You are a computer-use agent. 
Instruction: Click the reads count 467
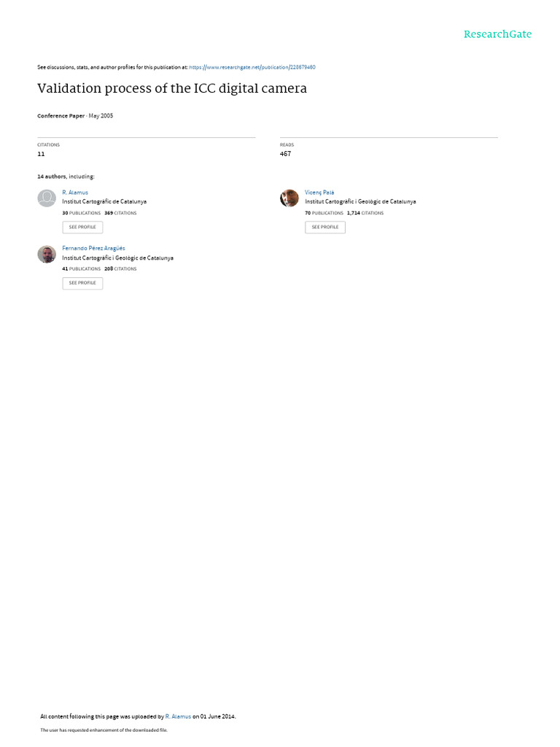pyautogui.click(x=285, y=154)
